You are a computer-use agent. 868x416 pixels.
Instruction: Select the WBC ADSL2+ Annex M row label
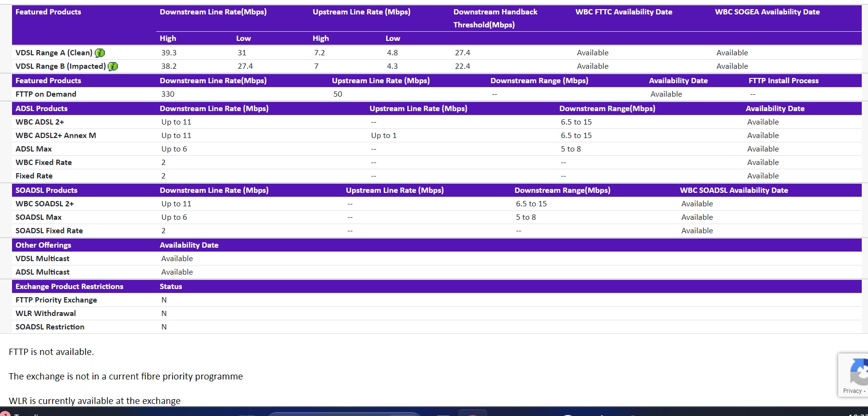click(x=56, y=136)
